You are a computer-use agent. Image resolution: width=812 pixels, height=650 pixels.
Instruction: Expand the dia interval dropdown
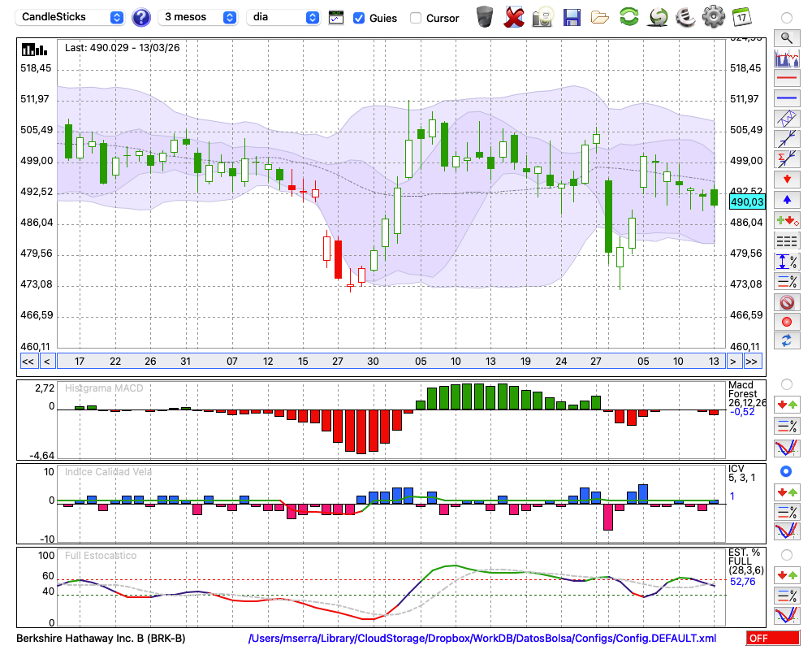tap(283, 17)
